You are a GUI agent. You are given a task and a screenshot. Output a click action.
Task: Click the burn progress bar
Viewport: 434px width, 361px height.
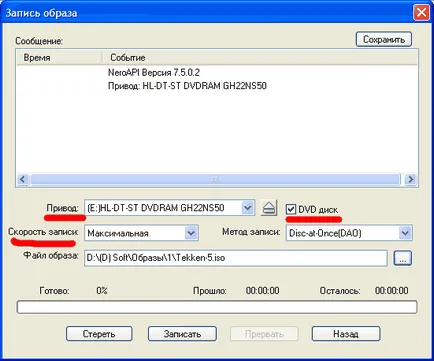pyautogui.click(x=217, y=307)
